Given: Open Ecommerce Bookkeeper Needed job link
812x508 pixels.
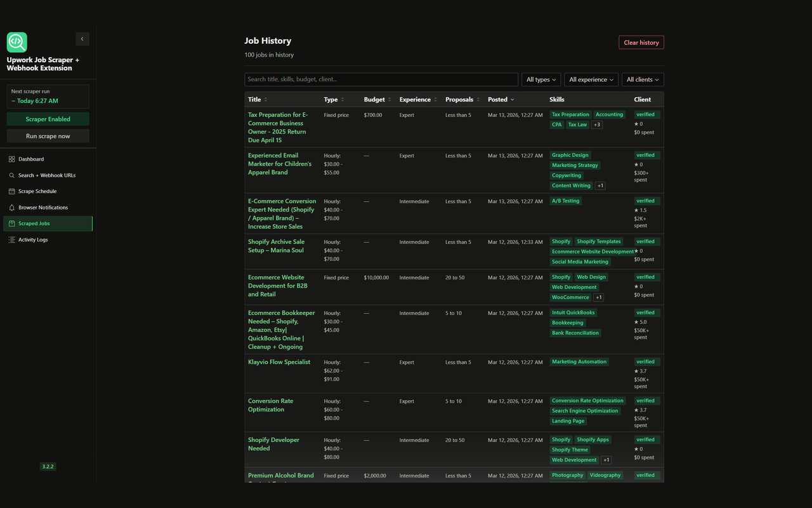Looking at the screenshot, I should coord(282,330).
